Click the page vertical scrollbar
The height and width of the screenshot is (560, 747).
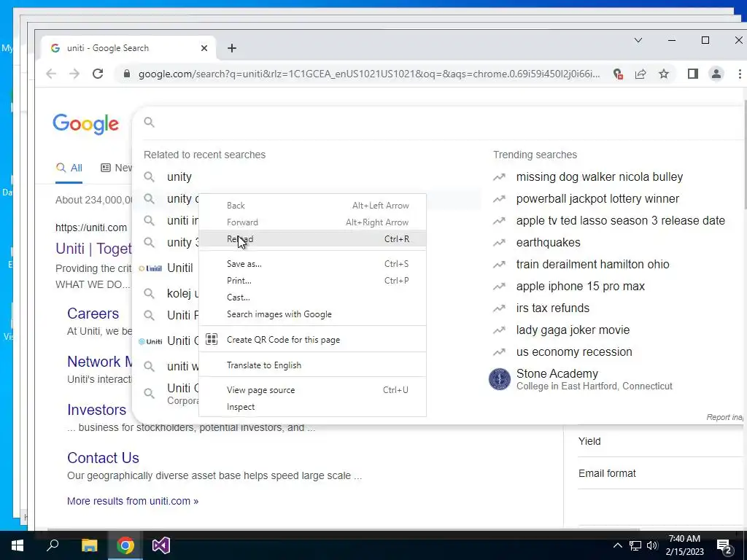pos(744,155)
